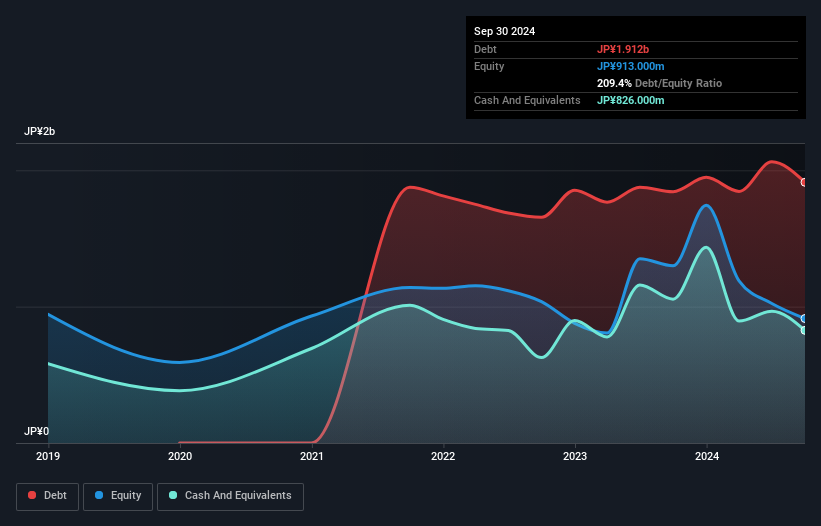This screenshot has width=821, height=526.
Task: Toggle the Equity series legend button
Action: coord(118,496)
